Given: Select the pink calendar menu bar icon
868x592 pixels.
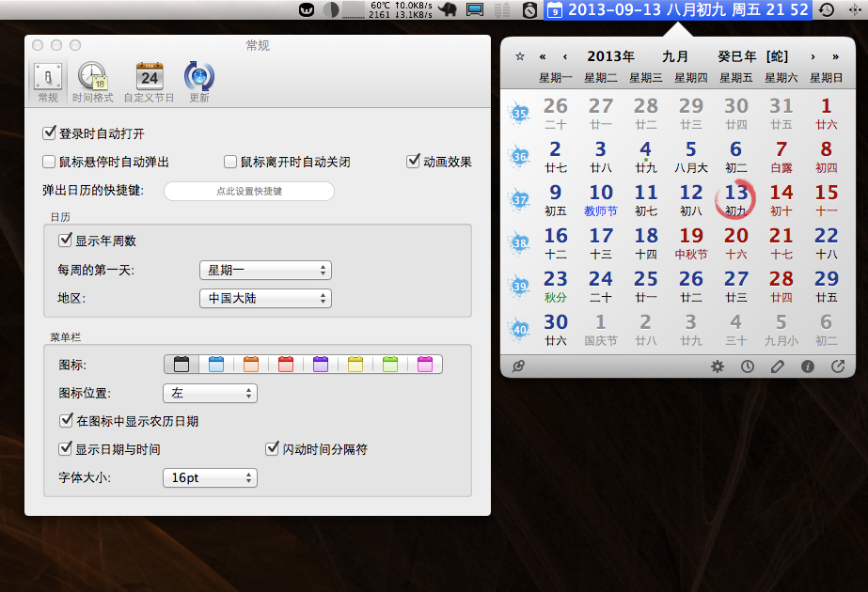Looking at the screenshot, I should pyautogui.click(x=424, y=364).
